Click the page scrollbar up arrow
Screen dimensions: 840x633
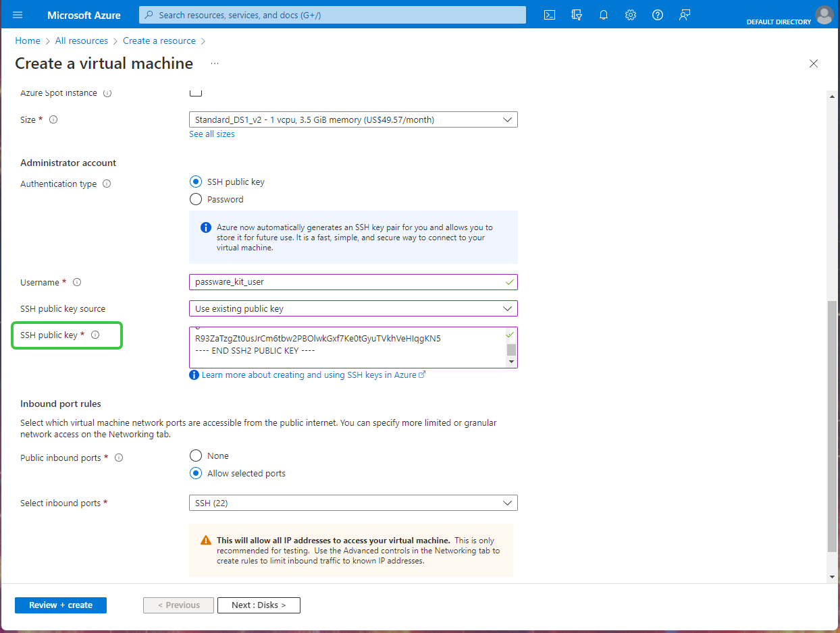(831, 95)
